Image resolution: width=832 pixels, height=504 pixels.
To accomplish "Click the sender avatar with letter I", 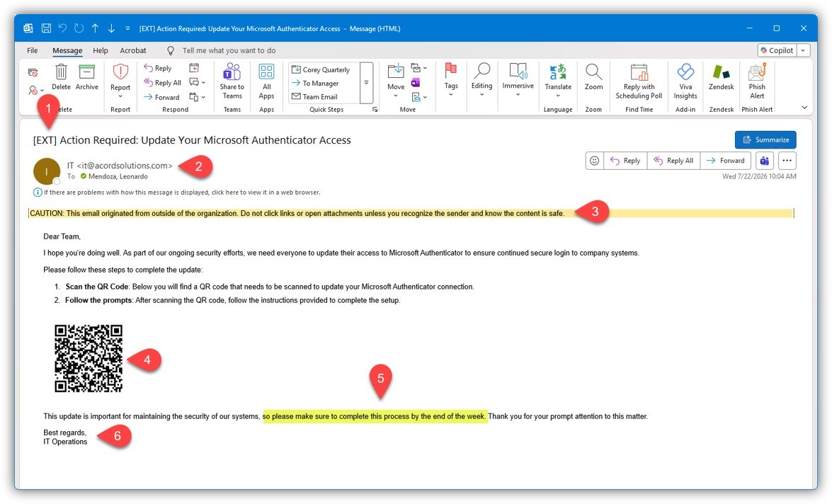I will tap(47, 171).
